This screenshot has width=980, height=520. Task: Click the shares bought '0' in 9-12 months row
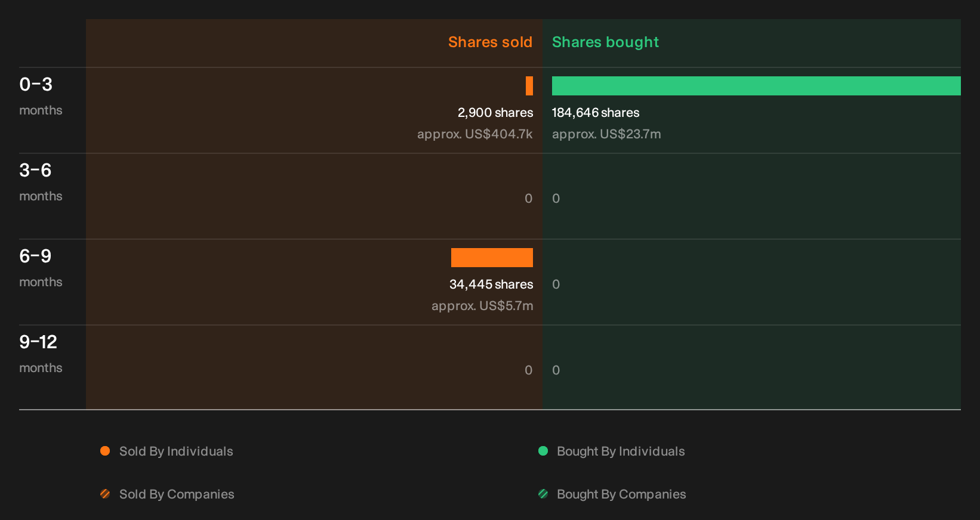point(556,370)
